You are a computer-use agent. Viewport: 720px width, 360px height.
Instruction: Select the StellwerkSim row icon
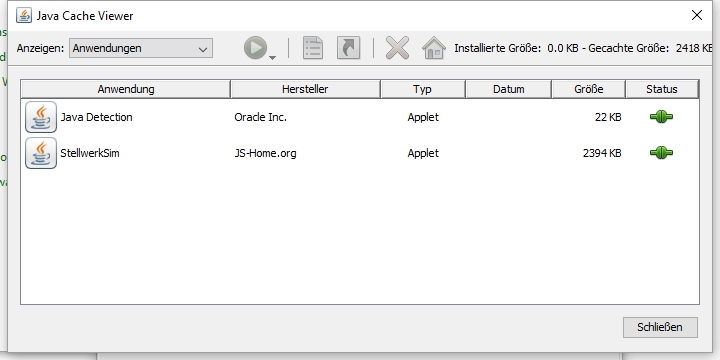41,153
